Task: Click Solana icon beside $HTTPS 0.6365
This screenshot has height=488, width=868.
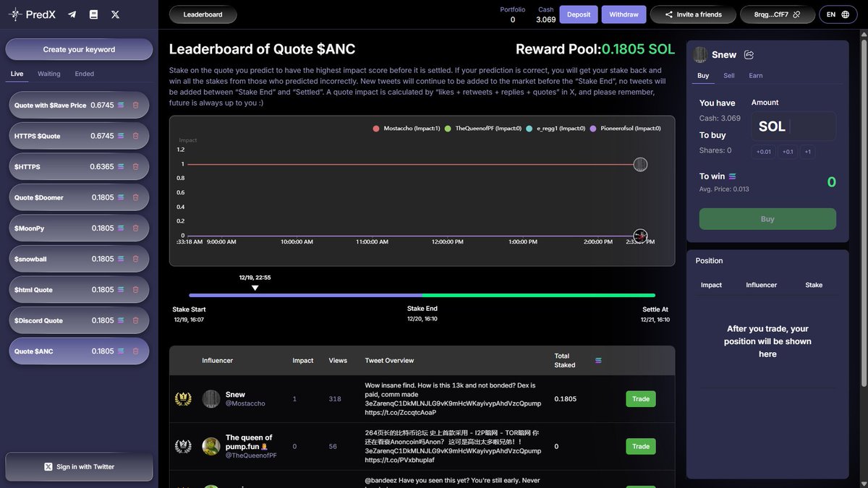Action: coord(121,167)
